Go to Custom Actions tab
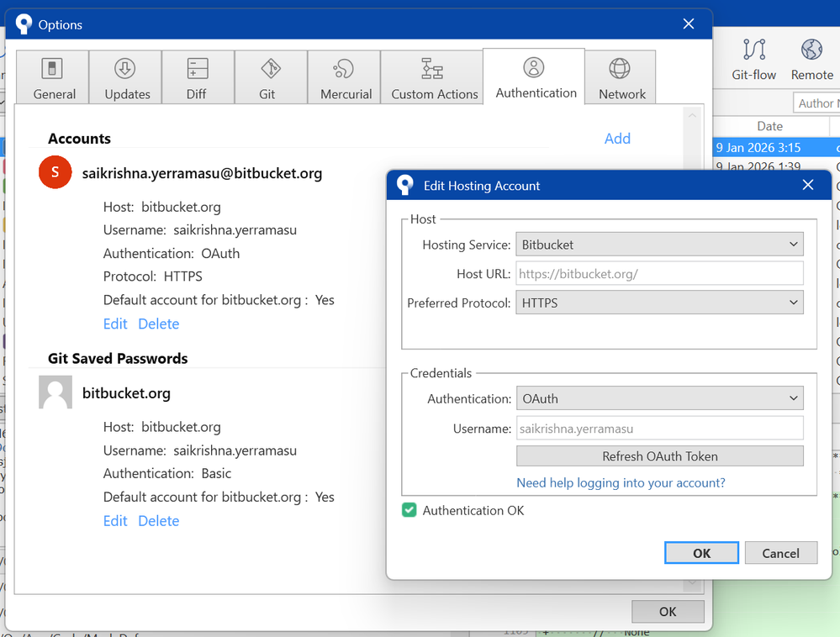Image resolution: width=840 pixels, height=637 pixels. [x=434, y=78]
